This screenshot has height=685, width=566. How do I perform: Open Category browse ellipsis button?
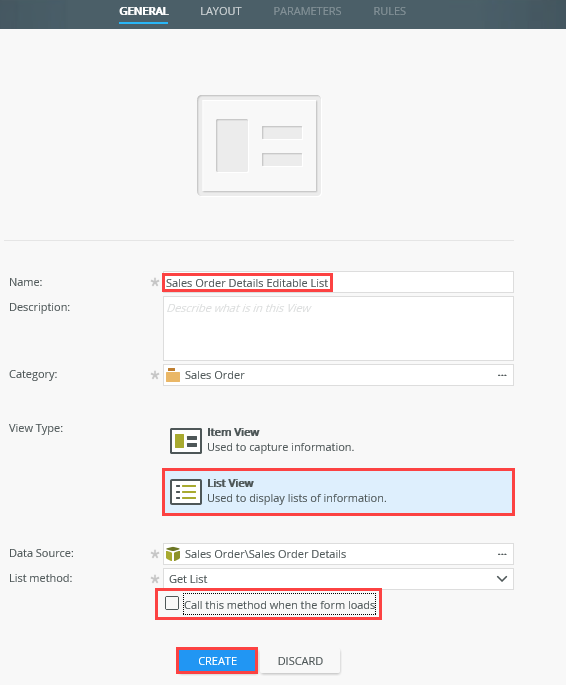click(502, 375)
